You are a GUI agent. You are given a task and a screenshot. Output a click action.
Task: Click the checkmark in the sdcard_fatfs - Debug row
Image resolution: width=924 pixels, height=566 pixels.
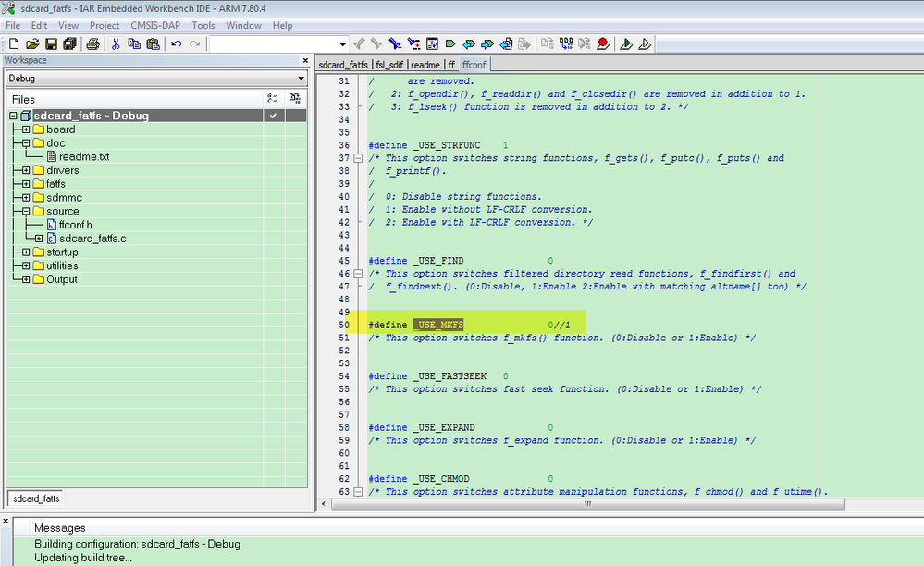pyautogui.click(x=273, y=116)
